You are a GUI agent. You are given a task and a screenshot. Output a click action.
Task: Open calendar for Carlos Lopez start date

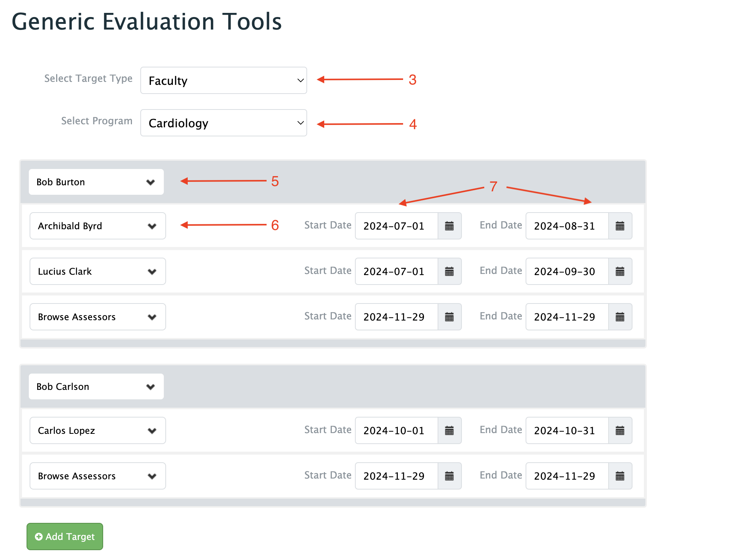tap(449, 431)
